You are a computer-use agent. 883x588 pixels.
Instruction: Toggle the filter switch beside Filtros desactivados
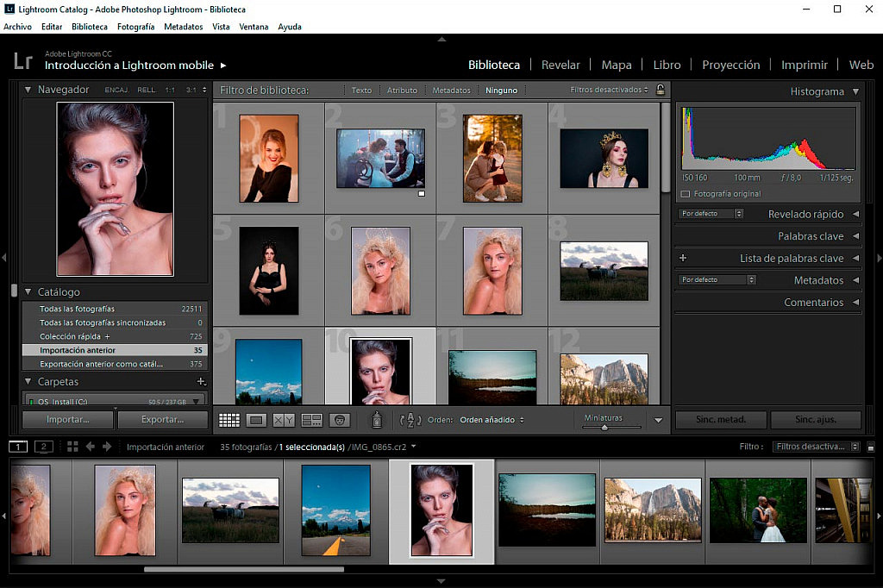pyautogui.click(x=870, y=447)
